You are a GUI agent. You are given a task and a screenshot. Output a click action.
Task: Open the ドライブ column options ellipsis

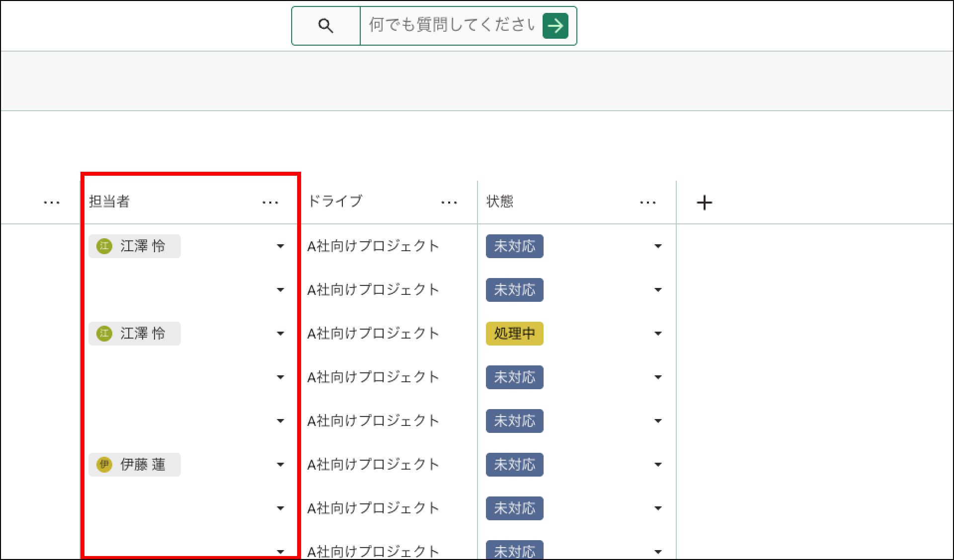[x=449, y=203]
